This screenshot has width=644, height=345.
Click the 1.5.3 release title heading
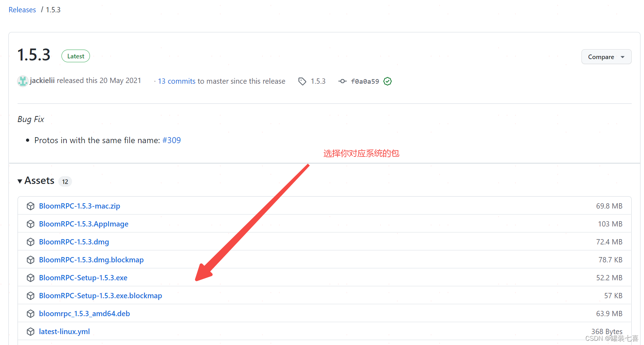pyautogui.click(x=34, y=55)
